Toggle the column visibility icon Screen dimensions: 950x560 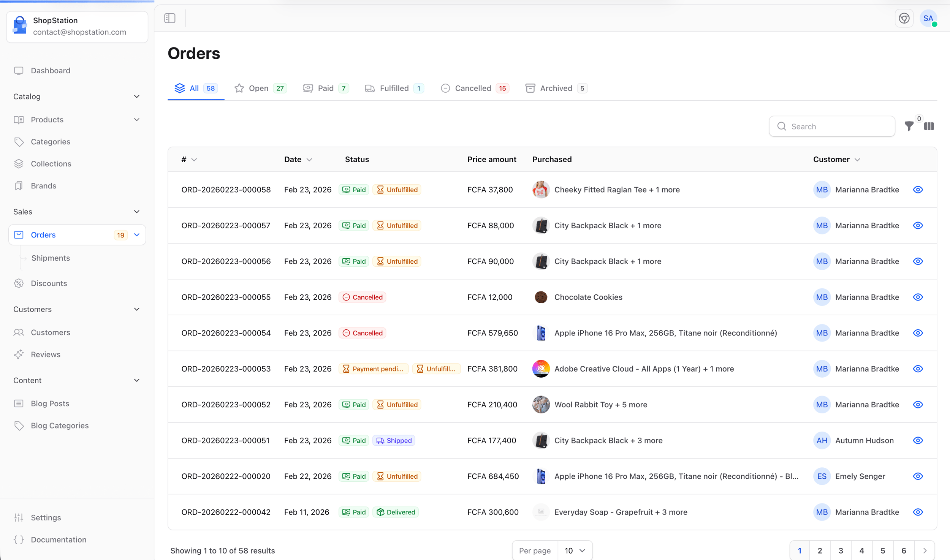coord(929,126)
